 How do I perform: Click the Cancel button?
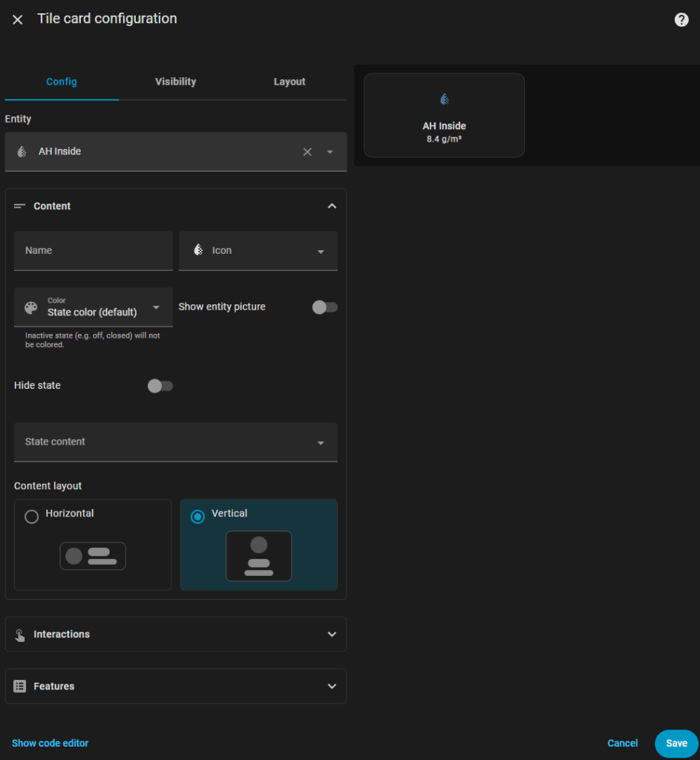pos(623,743)
